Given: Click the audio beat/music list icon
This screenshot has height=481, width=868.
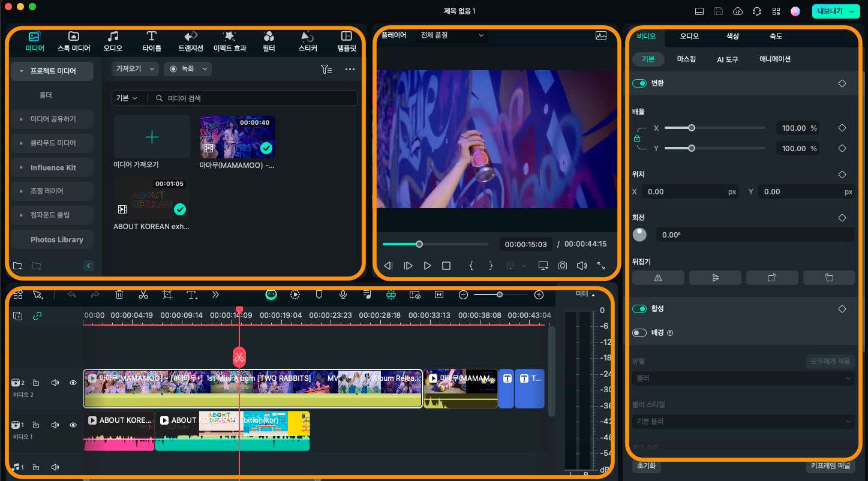Looking at the screenshot, I should [367, 294].
